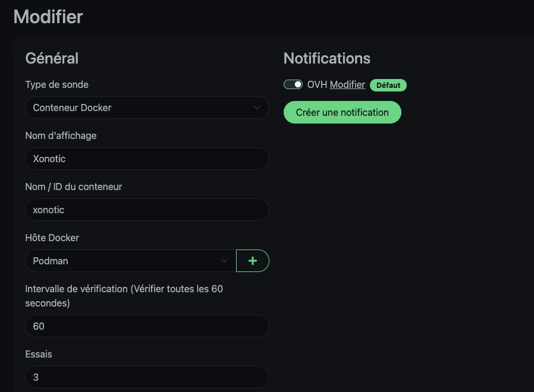Click the Type de sonde label
The width and height of the screenshot is (534, 392).
coord(57,84)
